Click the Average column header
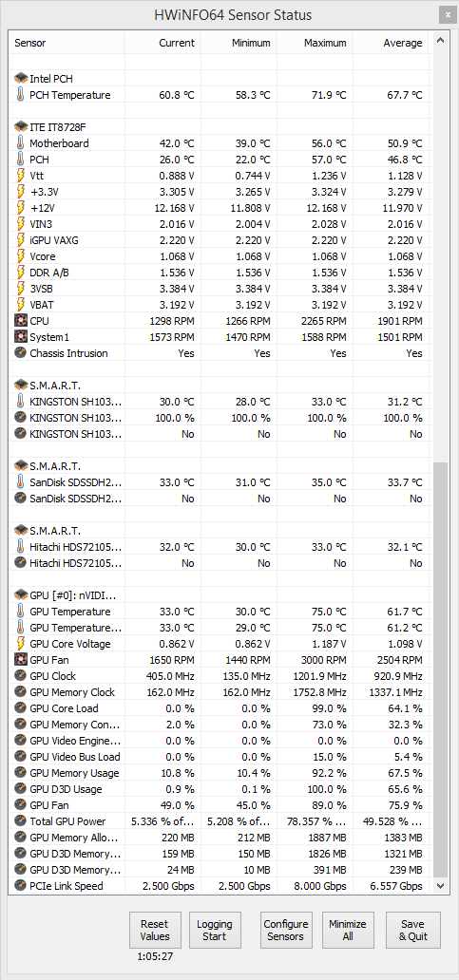The width and height of the screenshot is (459, 980). coord(391,43)
